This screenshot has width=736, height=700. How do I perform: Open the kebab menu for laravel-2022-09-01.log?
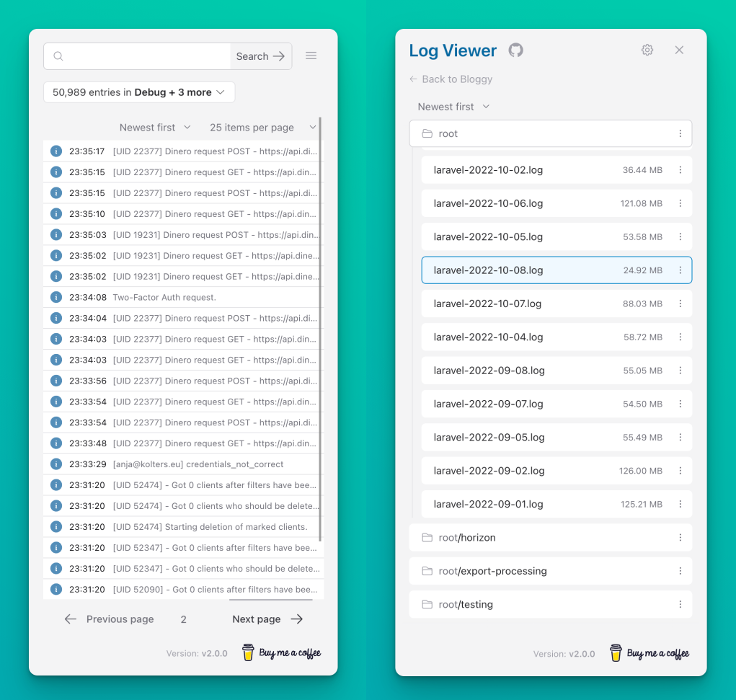tap(680, 504)
